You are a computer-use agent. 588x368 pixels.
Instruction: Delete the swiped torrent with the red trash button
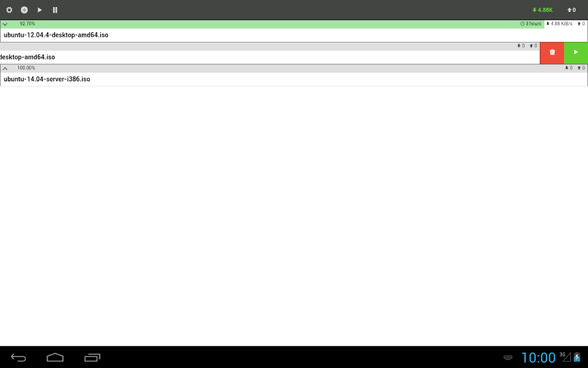552,53
